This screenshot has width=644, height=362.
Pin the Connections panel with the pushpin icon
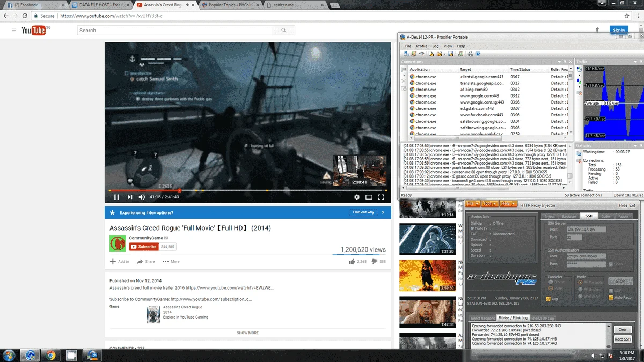click(565, 62)
